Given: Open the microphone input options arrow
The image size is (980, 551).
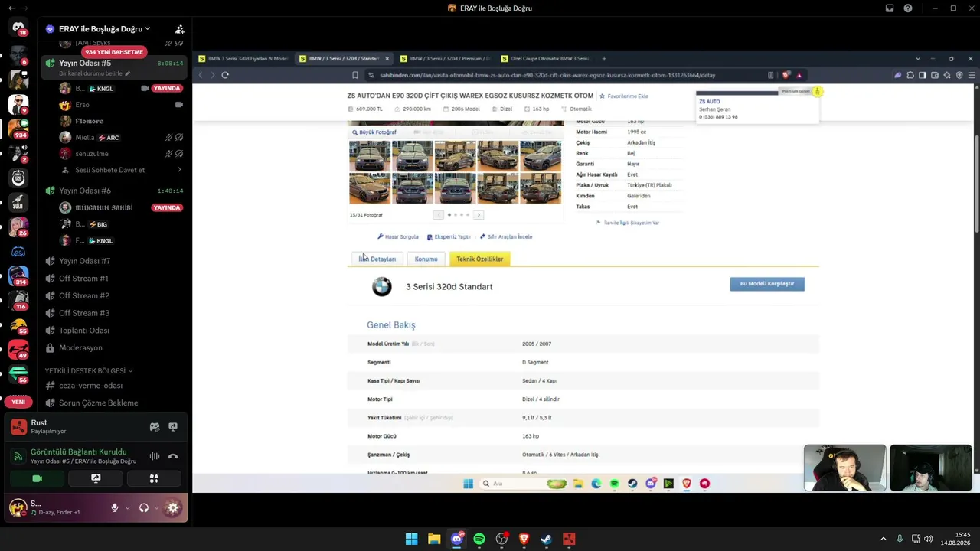Looking at the screenshot, I should pyautogui.click(x=127, y=507).
